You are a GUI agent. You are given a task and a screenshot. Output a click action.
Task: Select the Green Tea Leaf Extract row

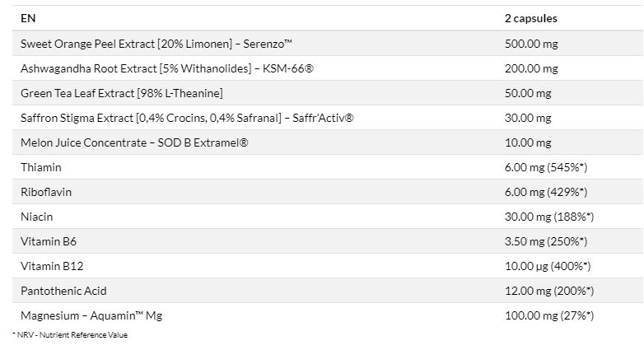click(328, 93)
